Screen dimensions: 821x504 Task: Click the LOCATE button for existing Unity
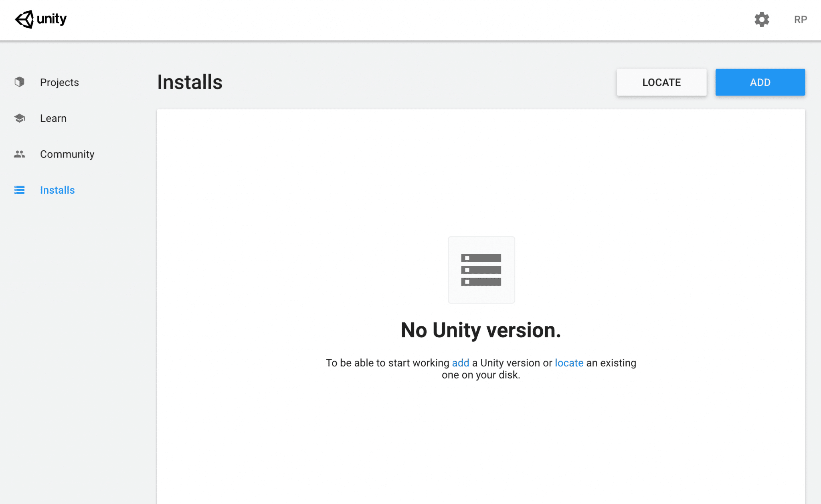pos(661,82)
